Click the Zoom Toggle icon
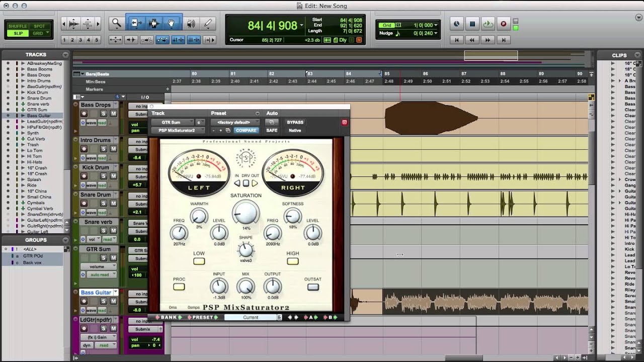 pos(115,40)
